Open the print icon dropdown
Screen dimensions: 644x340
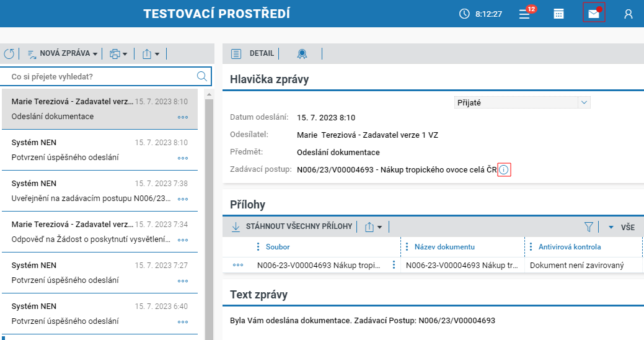tap(118, 54)
